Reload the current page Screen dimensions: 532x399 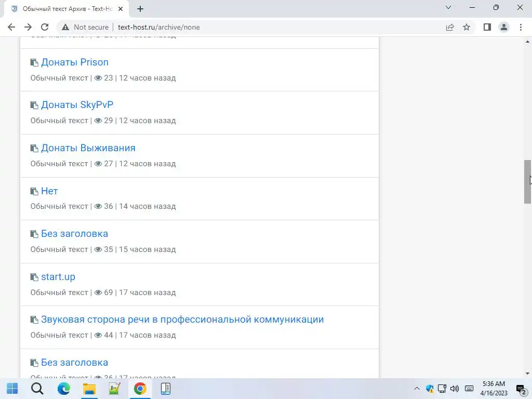tap(45, 27)
